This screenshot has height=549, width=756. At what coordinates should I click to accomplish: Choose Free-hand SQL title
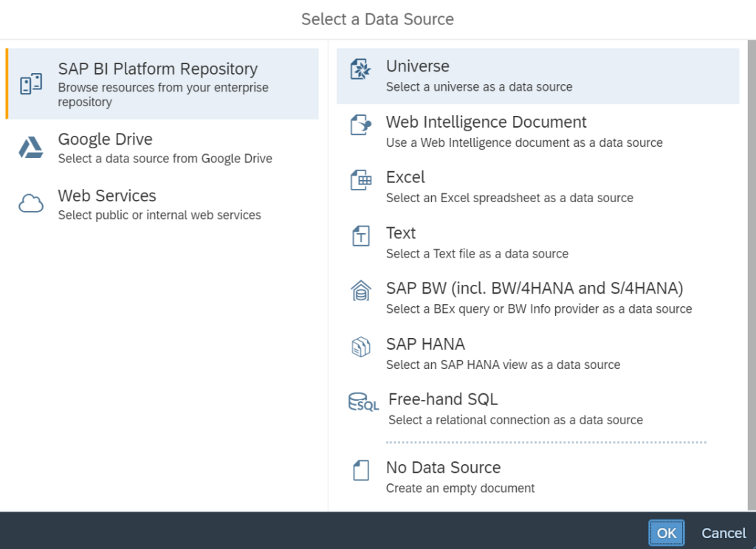point(443,399)
